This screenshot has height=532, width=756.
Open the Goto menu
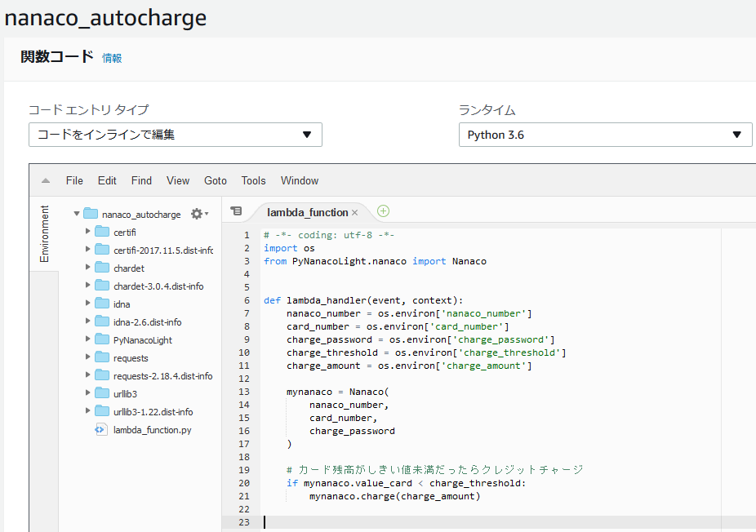(216, 181)
